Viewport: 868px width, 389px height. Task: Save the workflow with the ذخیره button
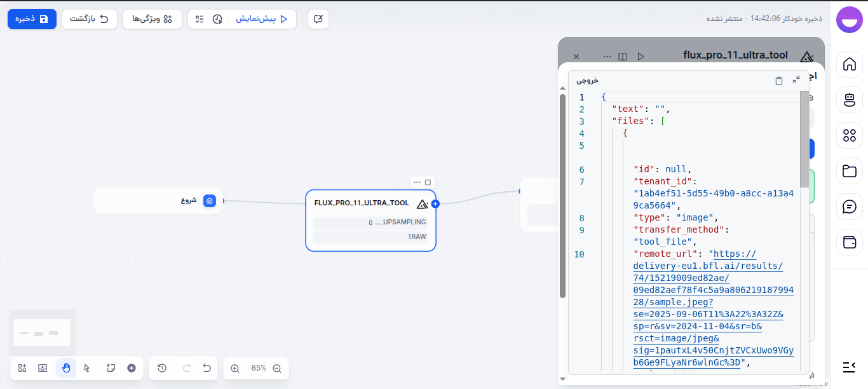tap(32, 19)
